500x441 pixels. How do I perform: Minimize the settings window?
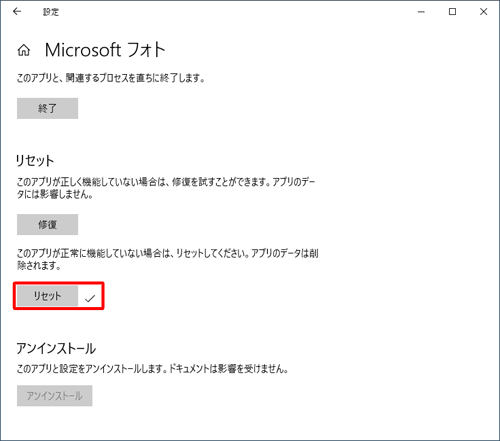(x=421, y=12)
